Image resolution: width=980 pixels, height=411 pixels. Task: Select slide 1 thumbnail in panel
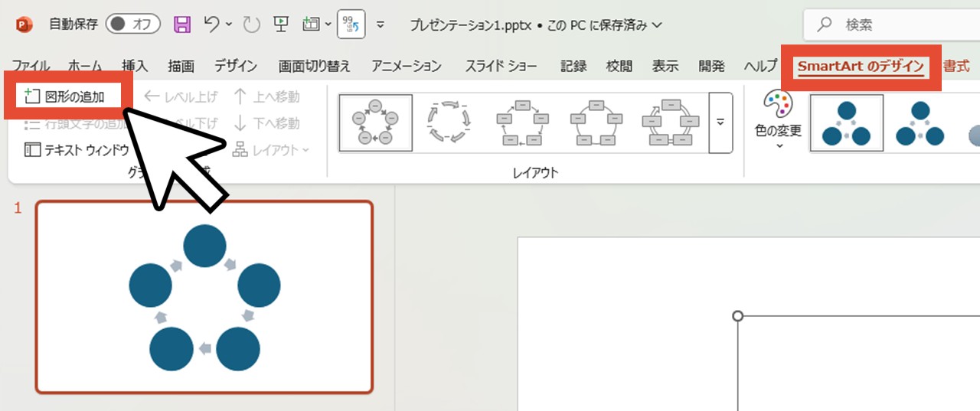204,297
